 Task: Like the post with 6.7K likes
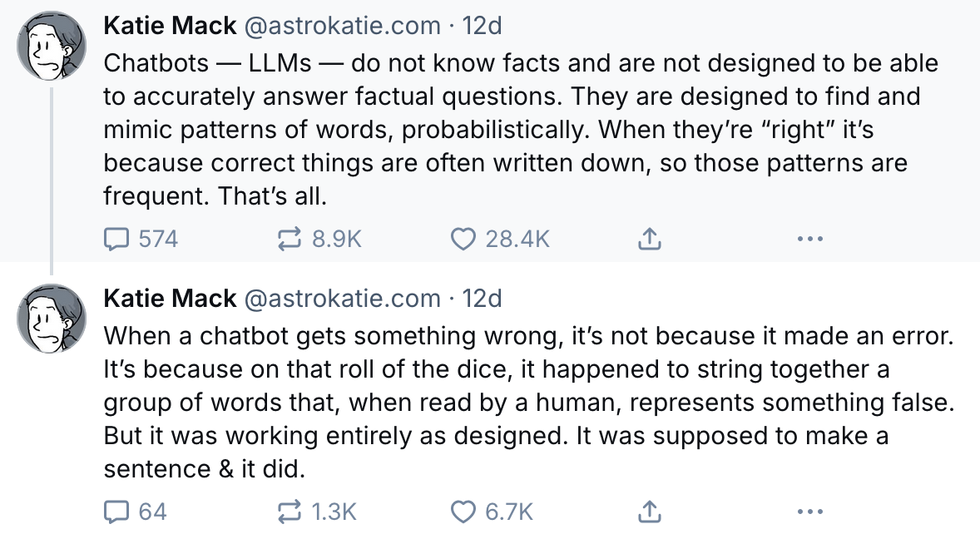462,512
